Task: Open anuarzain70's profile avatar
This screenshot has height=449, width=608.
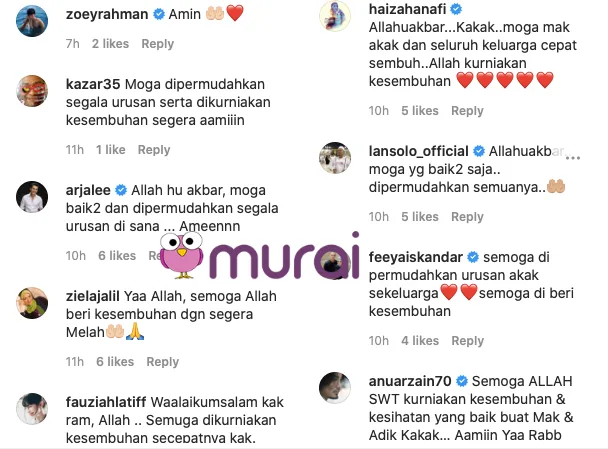Action: tap(335, 388)
